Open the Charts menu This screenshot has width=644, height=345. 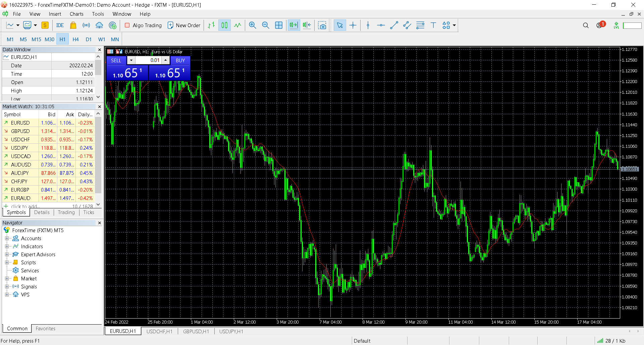coord(76,14)
